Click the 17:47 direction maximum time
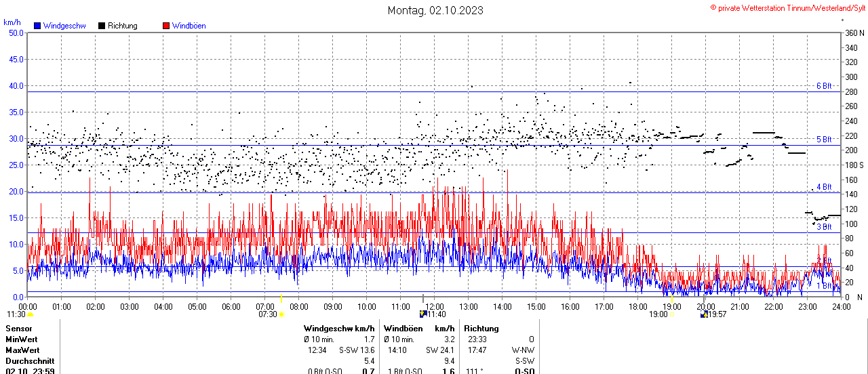868x374 pixels. (x=477, y=350)
